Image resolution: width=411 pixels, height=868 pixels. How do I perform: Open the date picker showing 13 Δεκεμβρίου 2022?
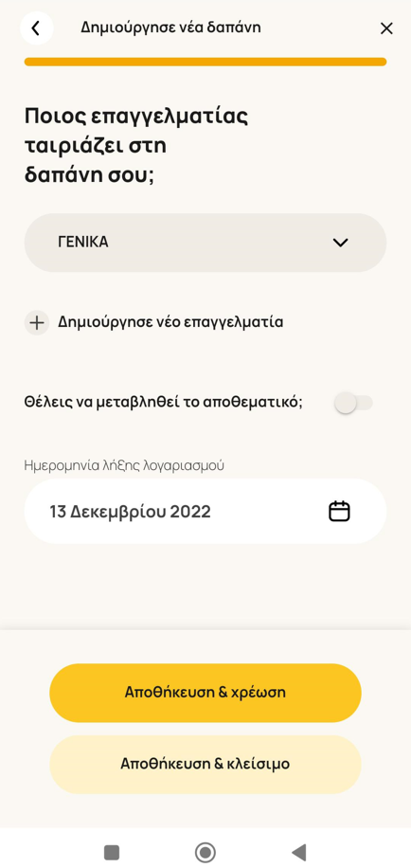pyautogui.click(x=205, y=511)
